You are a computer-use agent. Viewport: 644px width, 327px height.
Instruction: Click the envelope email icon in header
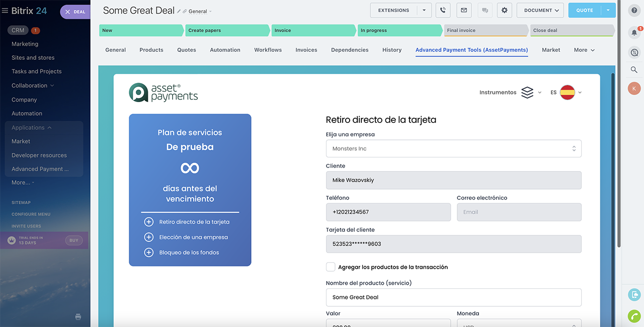464,10
